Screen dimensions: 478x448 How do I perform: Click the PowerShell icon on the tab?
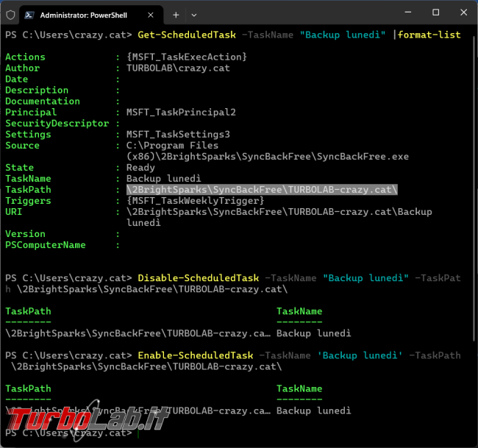(29, 15)
